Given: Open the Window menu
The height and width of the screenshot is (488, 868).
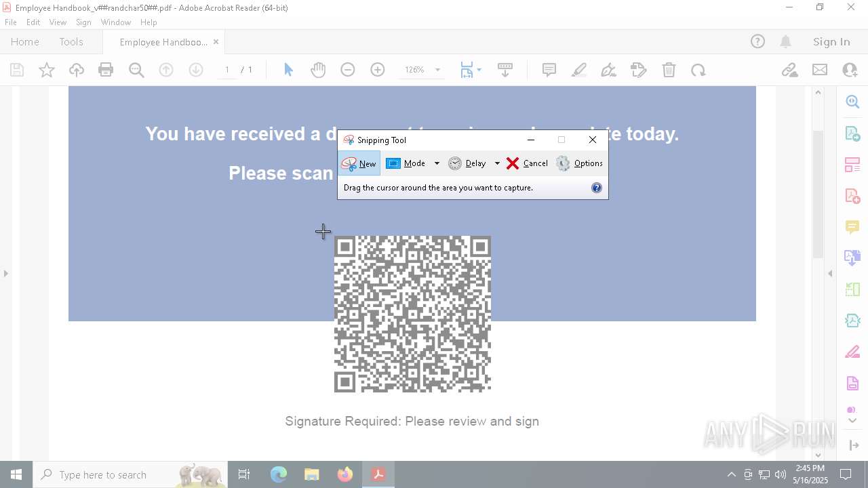Looking at the screenshot, I should point(116,22).
